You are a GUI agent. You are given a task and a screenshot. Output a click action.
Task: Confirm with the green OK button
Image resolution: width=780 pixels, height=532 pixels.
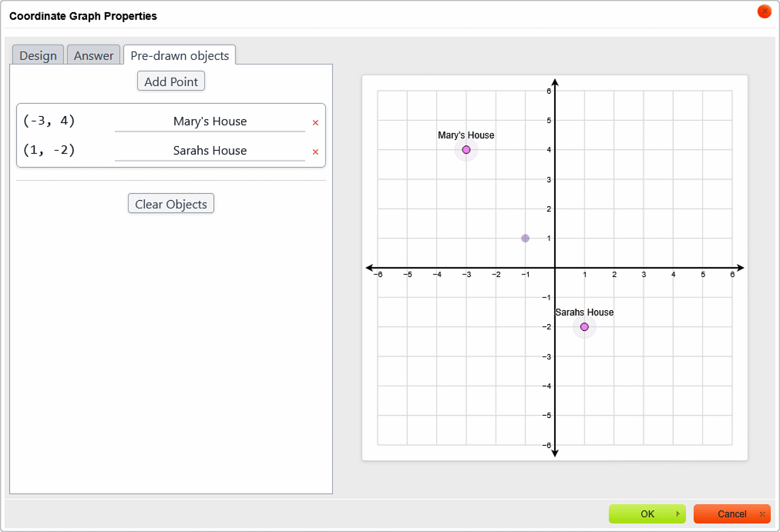tap(647, 514)
